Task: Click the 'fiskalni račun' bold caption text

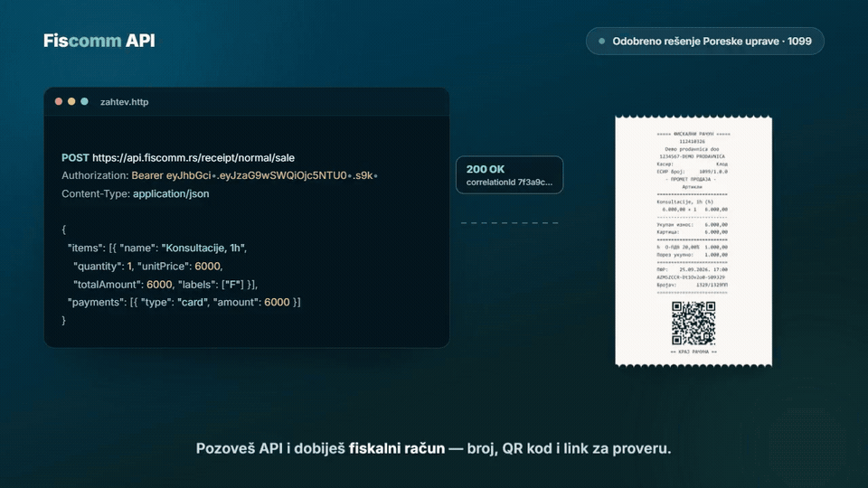Action: tap(397, 448)
